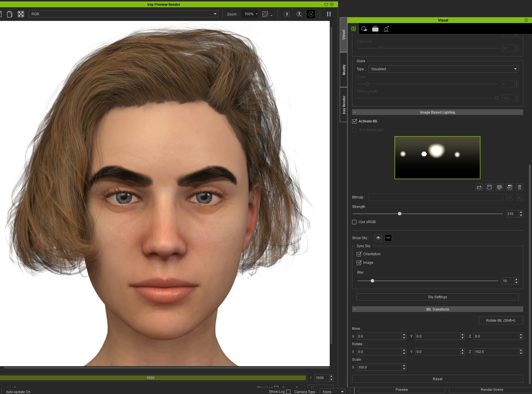Close the Iray Preview Render window

[x=332, y=4]
